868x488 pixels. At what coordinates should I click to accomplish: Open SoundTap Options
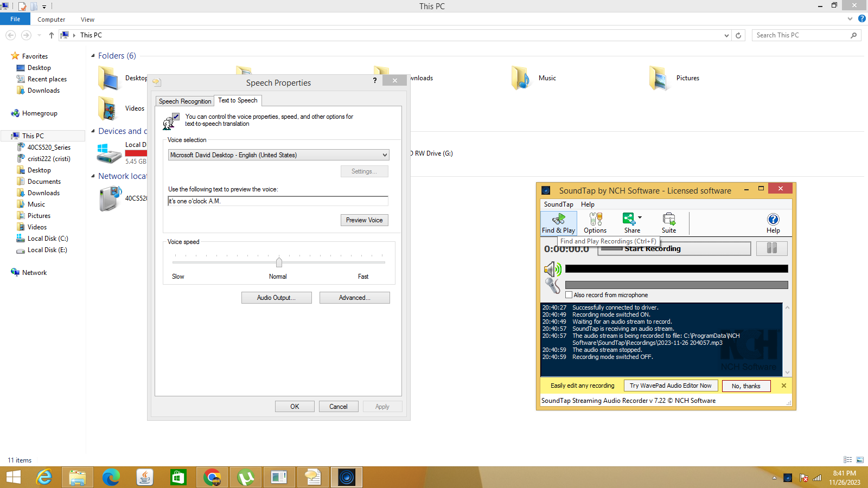click(x=594, y=222)
